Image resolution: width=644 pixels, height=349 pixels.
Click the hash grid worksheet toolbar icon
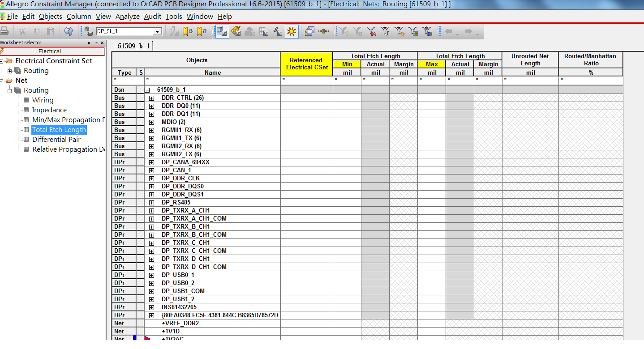click(278, 31)
